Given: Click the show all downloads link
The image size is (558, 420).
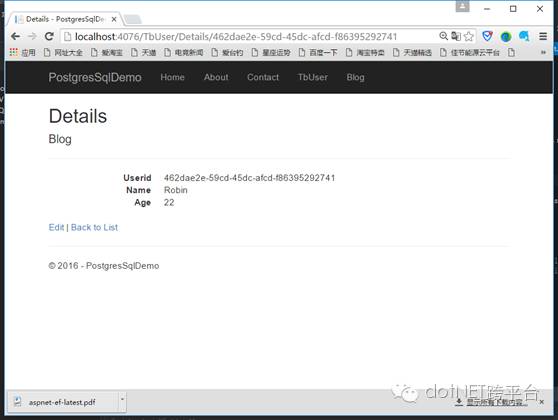Looking at the screenshot, I should coord(495,402).
